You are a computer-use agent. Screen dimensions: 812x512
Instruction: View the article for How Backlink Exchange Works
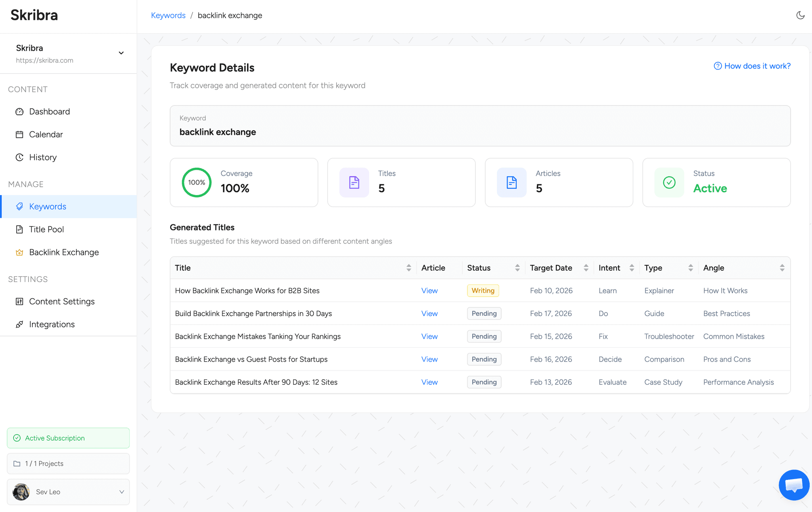click(x=429, y=290)
